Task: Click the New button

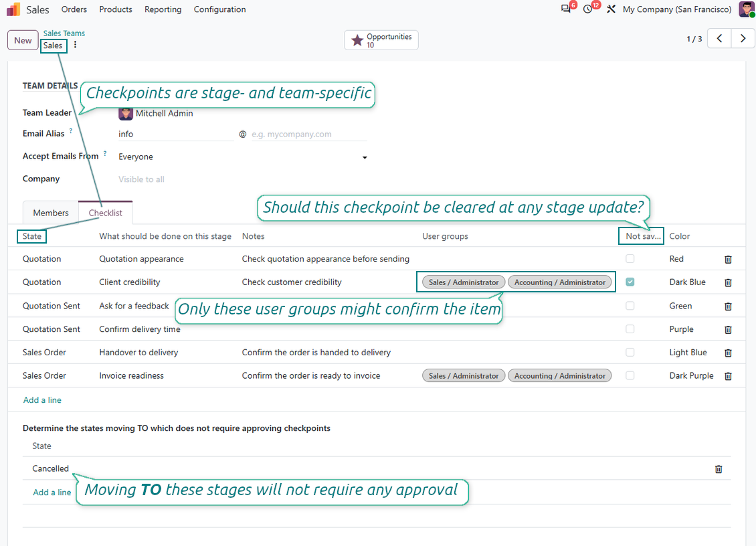Action: point(23,40)
